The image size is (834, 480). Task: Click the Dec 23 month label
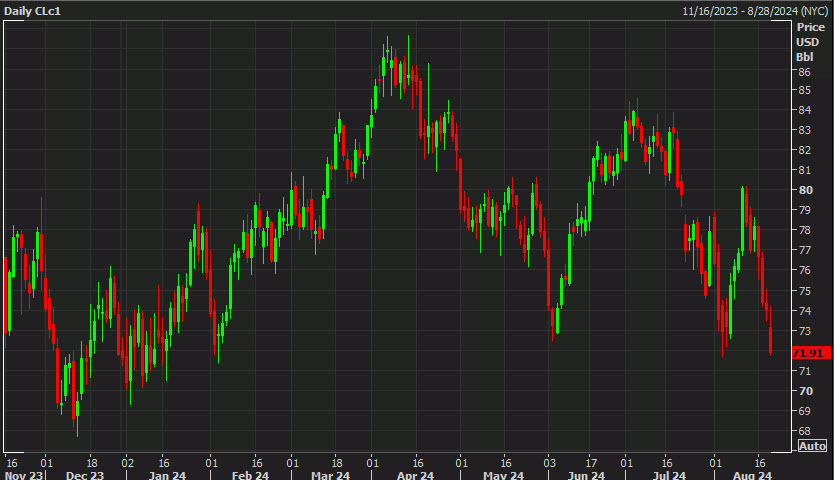click(84, 475)
